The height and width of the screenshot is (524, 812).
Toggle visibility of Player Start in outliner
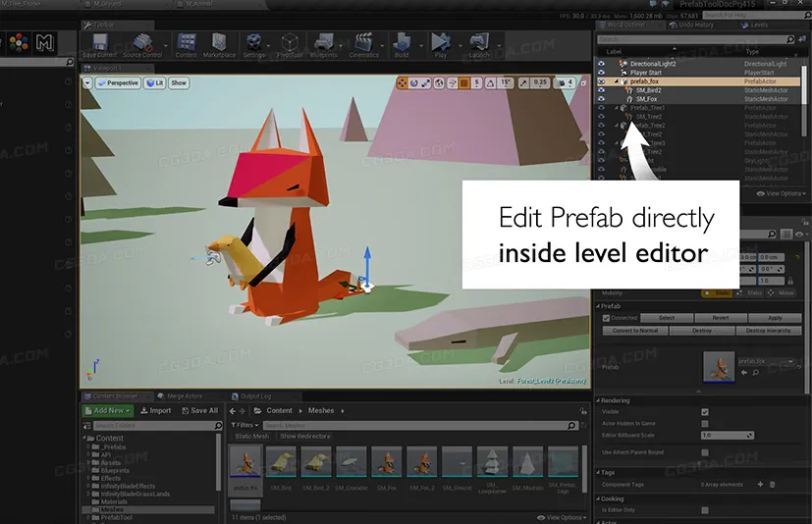click(601, 73)
